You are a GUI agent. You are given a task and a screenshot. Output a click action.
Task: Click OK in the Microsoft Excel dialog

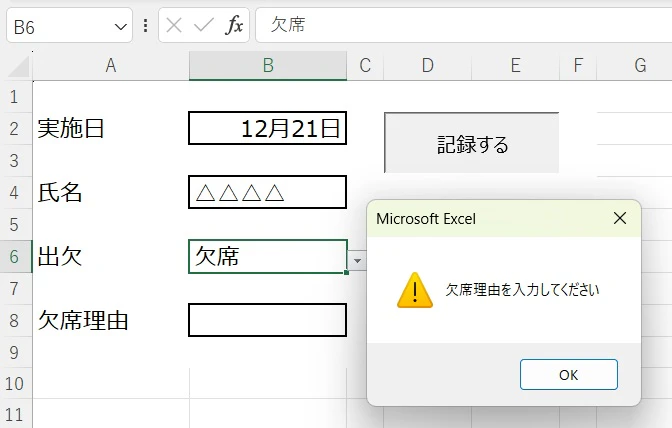tap(568, 374)
